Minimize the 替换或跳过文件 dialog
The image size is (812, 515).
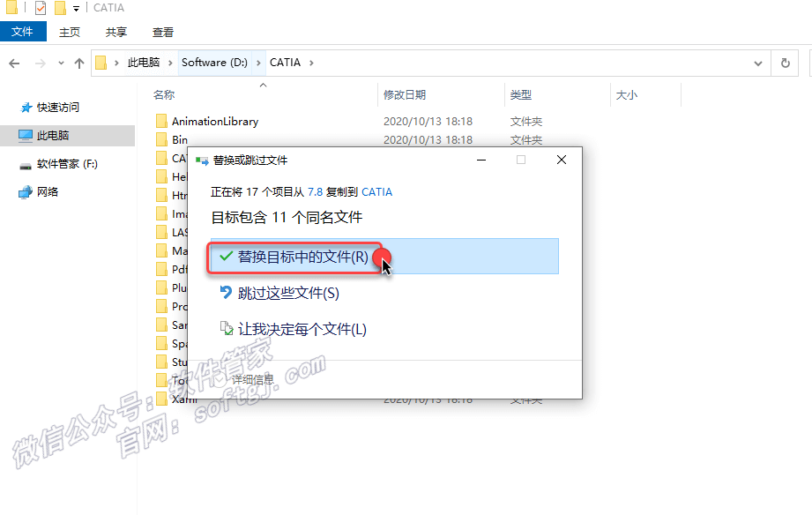(x=481, y=160)
